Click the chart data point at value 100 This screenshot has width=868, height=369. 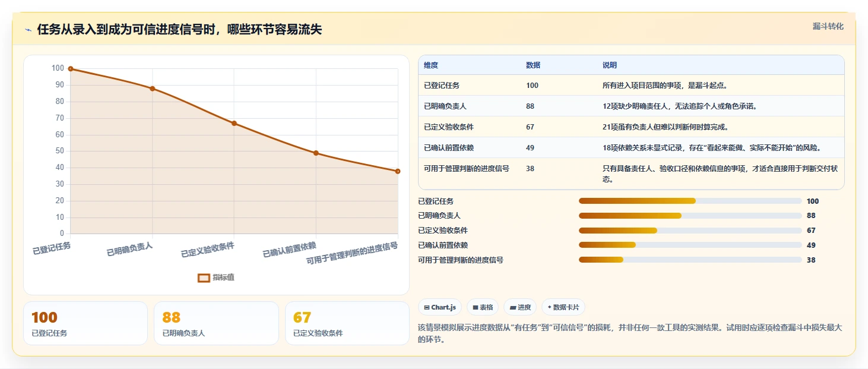pos(71,69)
